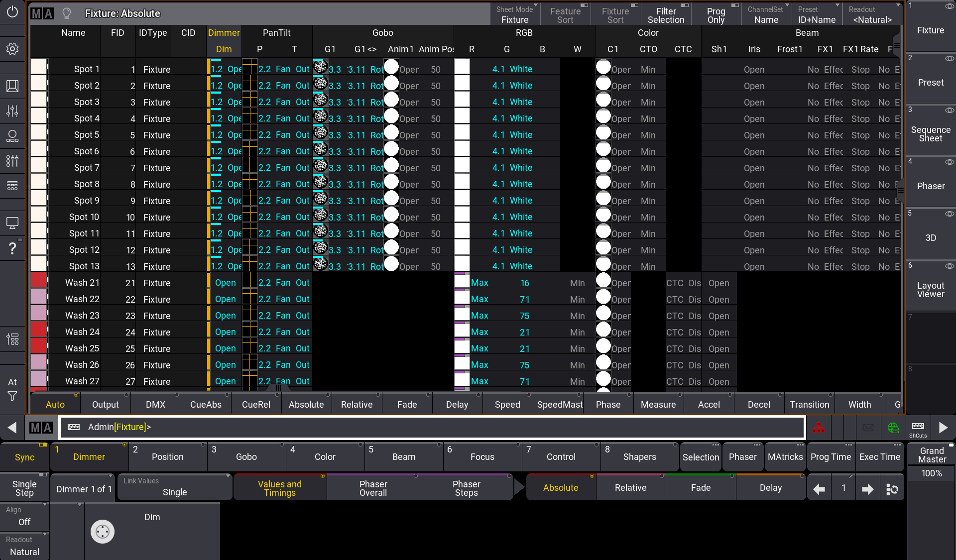Toggle Feature Sort option

pos(565,15)
